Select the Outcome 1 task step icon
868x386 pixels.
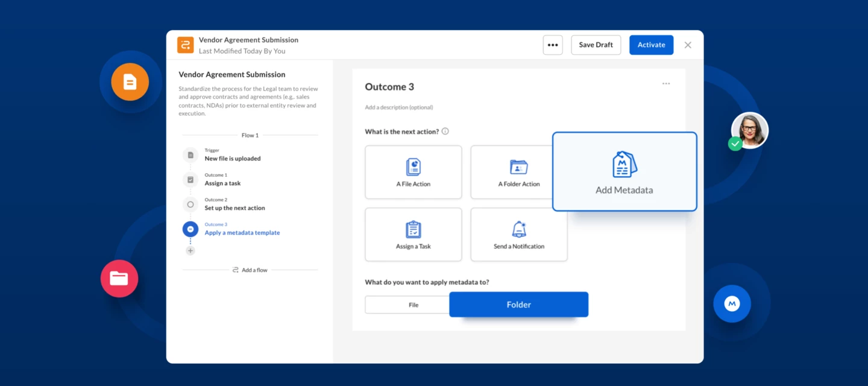tap(190, 180)
